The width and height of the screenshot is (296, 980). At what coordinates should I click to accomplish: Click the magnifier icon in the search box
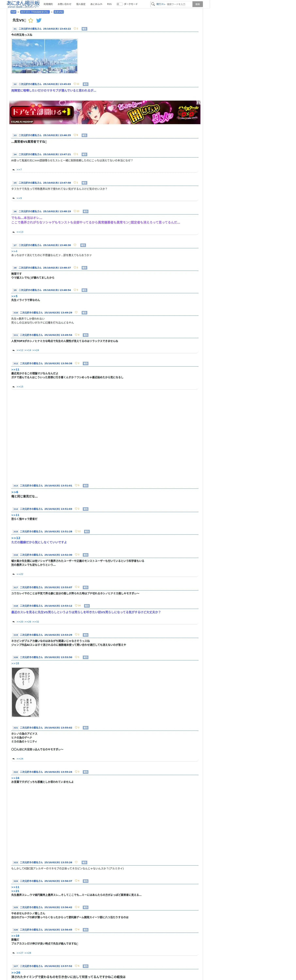pyautogui.click(x=153, y=4)
